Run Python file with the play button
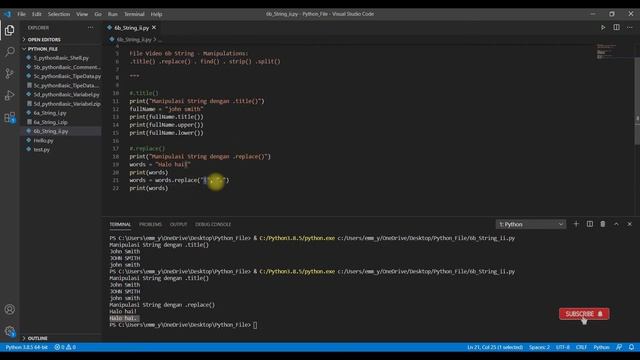Viewport: 640px width, 360px height. click(603, 27)
